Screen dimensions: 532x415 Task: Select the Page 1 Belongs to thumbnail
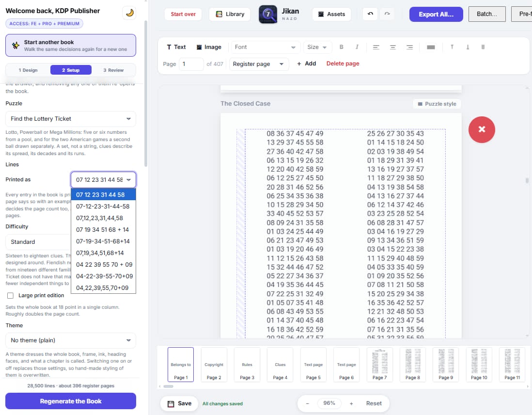click(x=181, y=365)
